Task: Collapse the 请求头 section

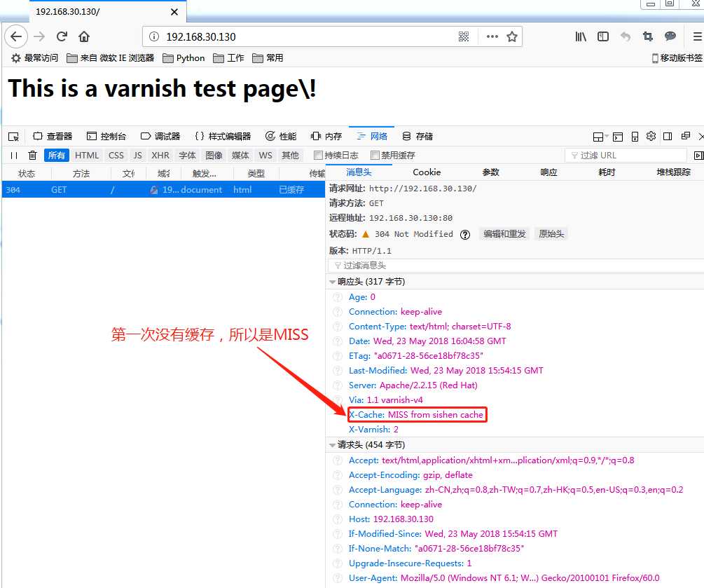Action: (332, 445)
